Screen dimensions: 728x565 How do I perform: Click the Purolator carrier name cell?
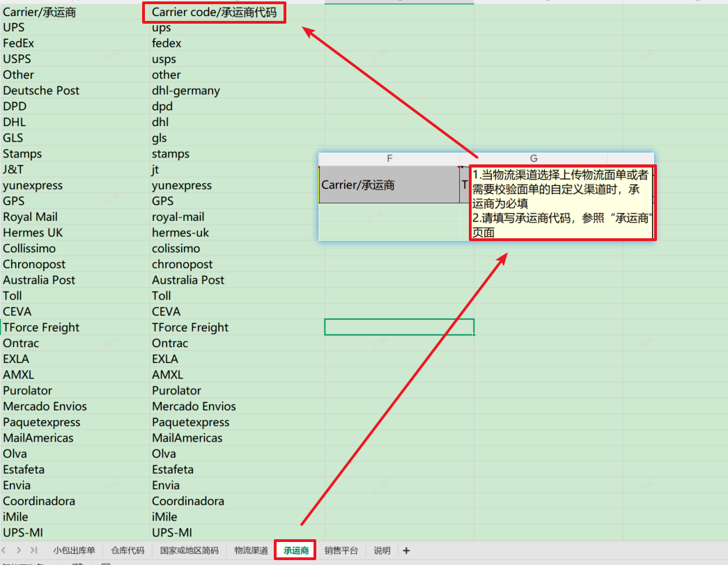(x=75, y=390)
